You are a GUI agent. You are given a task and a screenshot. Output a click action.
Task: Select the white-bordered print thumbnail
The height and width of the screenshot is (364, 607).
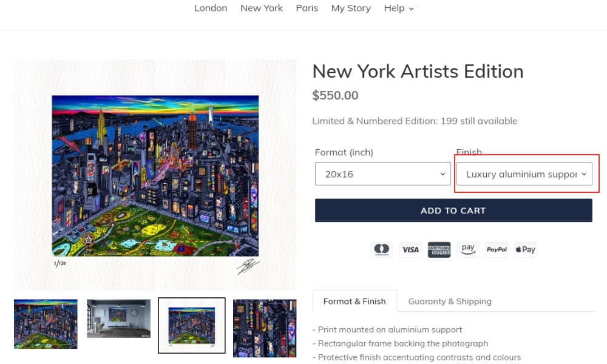click(x=192, y=325)
